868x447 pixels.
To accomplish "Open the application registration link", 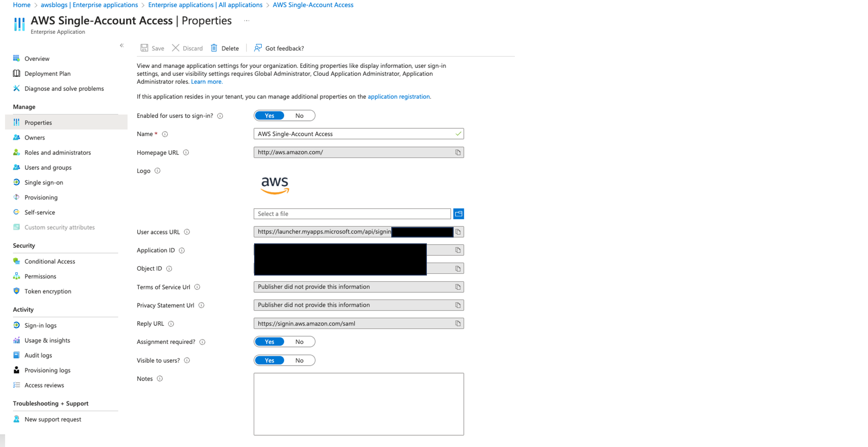I will click(399, 97).
